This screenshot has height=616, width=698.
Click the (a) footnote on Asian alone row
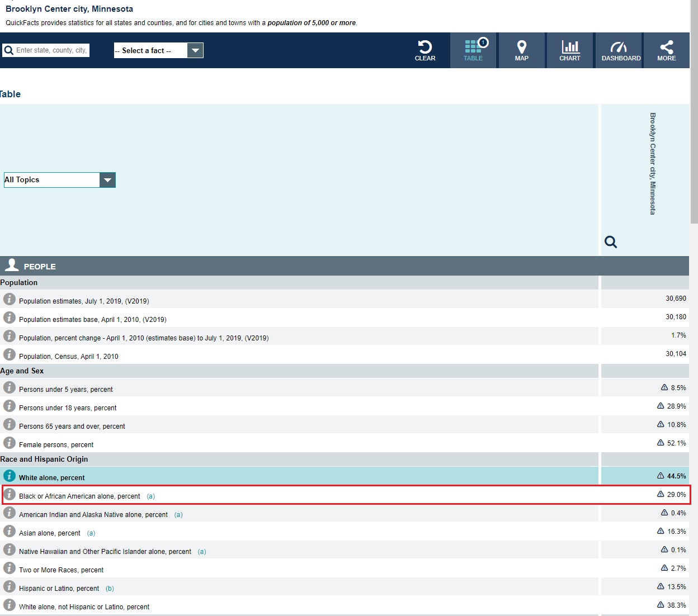pos(91,533)
